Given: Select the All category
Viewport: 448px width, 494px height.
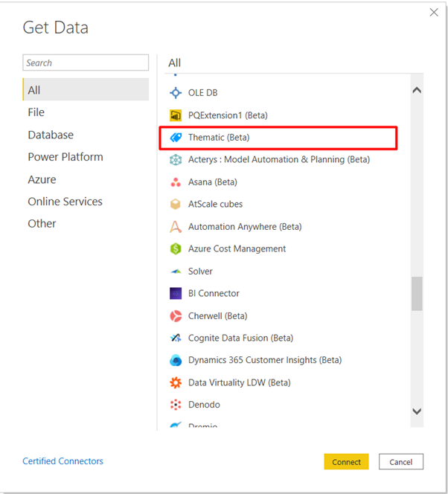Looking at the screenshot, I should coord(86,90).
